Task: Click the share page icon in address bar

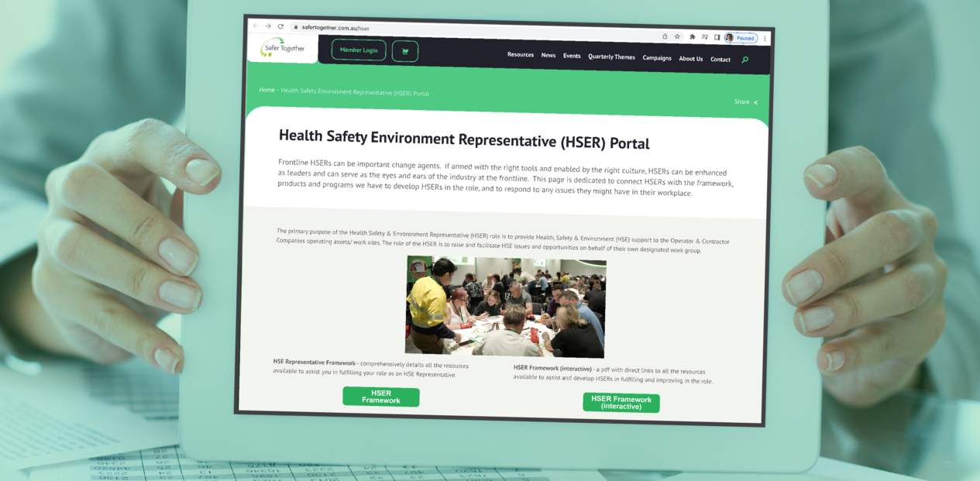Action: coord(665,36)
